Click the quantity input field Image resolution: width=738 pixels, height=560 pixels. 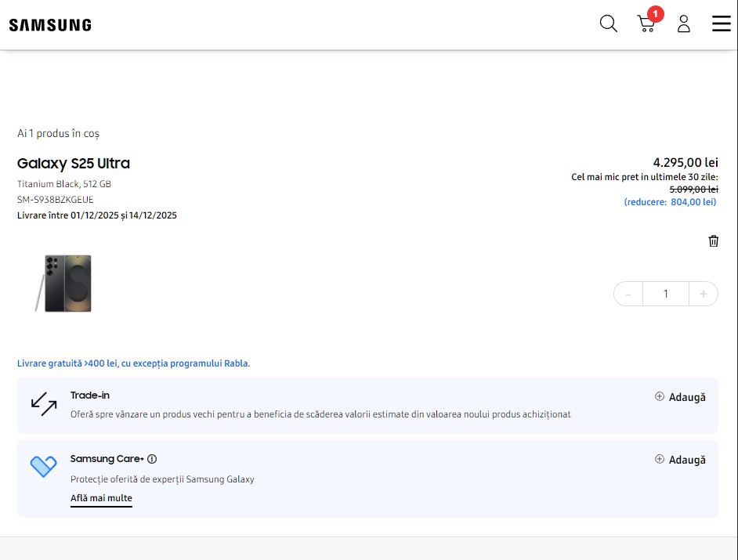pyautogui.click(x=665, y=294)
